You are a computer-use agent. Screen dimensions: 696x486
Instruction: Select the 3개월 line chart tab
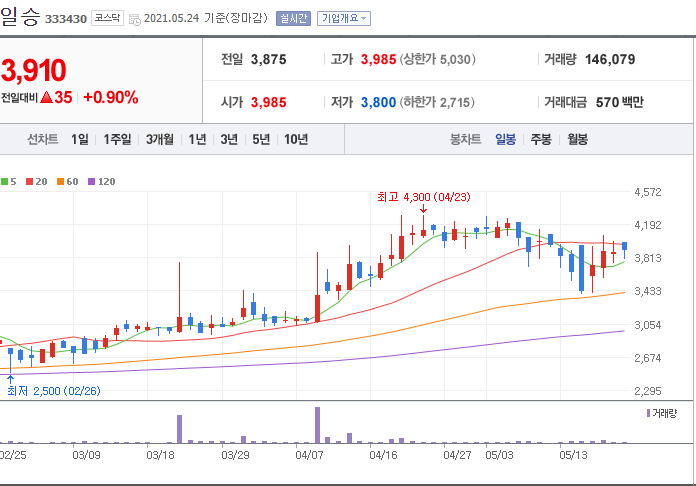pos(160,139)
